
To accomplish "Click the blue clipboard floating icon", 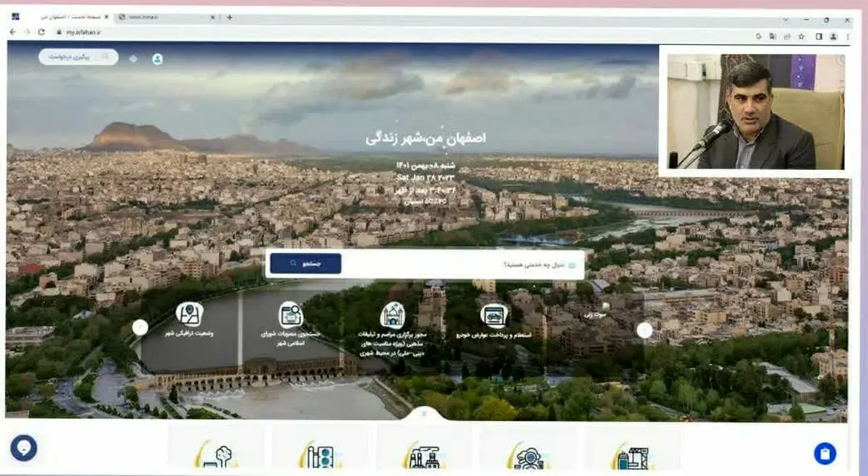I will [x=825, y=454].
